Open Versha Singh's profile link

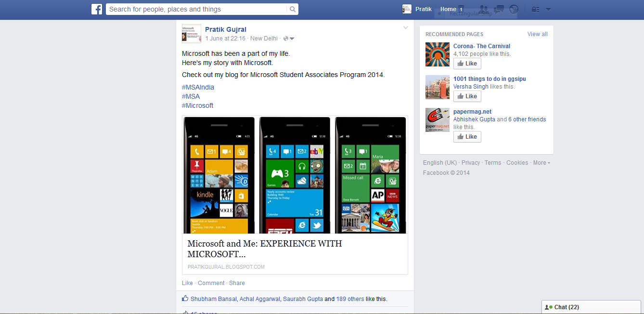point(471,87)
